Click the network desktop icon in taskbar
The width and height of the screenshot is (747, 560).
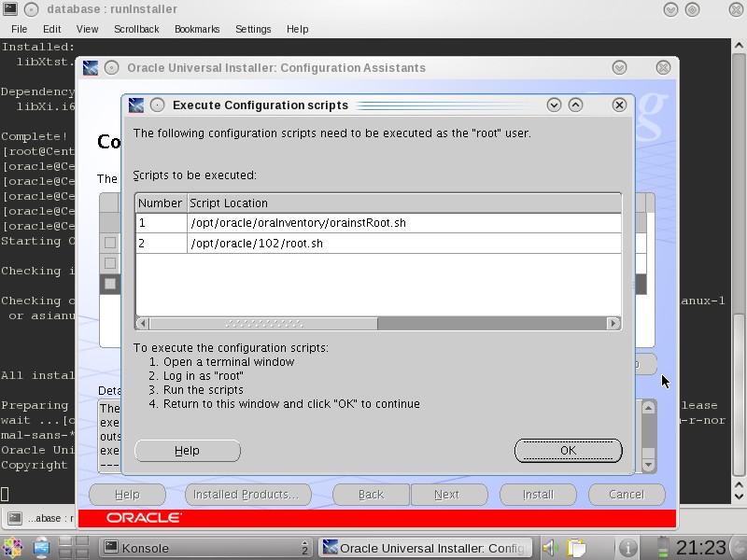(x=41, y=548)
